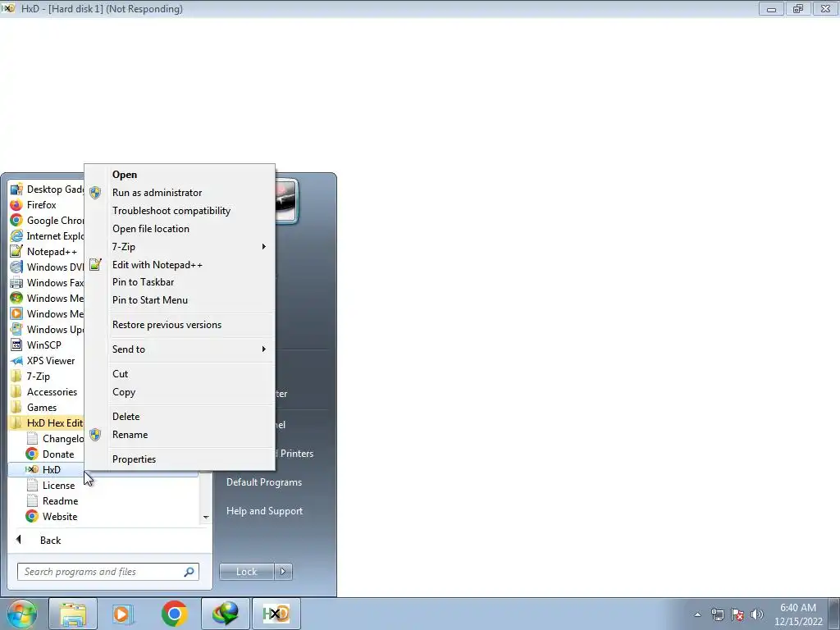The image size is (840, 630).
Task: Click the Search programs and files box
Action: [x=107, y=572]
